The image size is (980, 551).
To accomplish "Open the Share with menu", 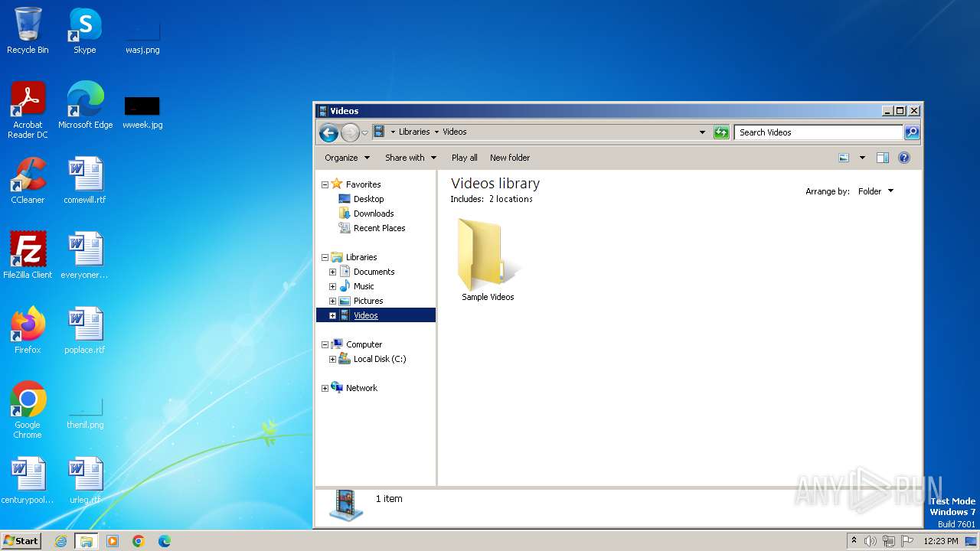I will pos(410,158).
